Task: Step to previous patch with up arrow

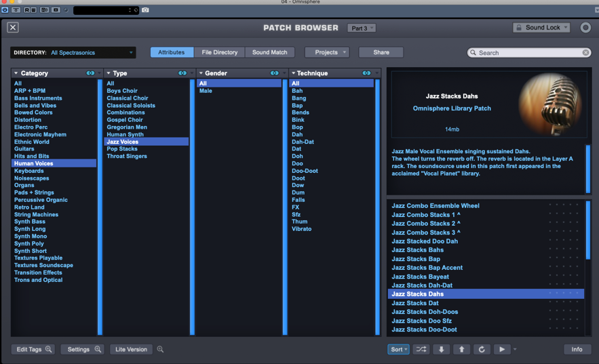Action: pyautogui.click(x=461, y=349)
